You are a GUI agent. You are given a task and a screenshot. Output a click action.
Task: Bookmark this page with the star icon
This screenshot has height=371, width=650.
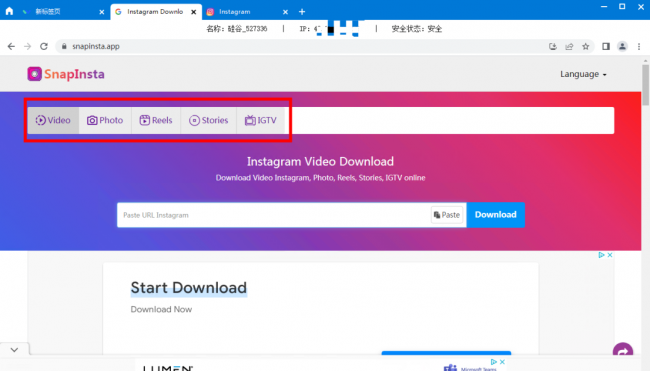click(585, 46)
